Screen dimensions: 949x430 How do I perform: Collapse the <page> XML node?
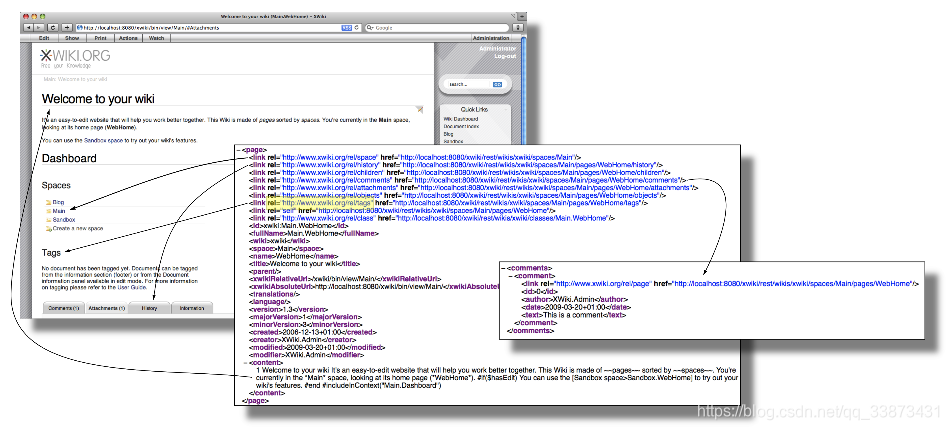coord(238,150)
